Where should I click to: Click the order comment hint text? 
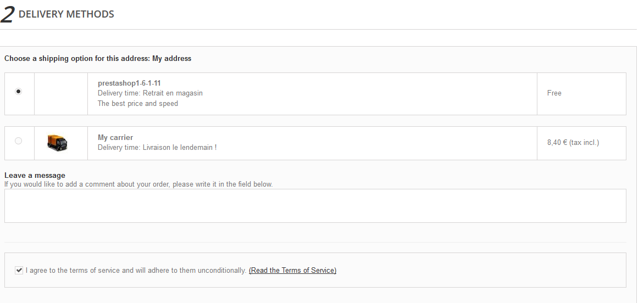click(138, 184)
